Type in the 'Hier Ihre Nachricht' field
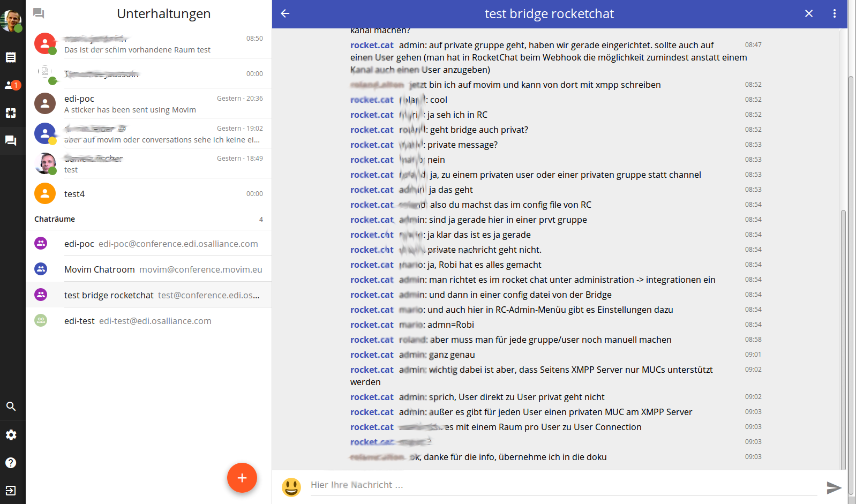The width and height of the screenshot is (856, 504). (562, 485)
